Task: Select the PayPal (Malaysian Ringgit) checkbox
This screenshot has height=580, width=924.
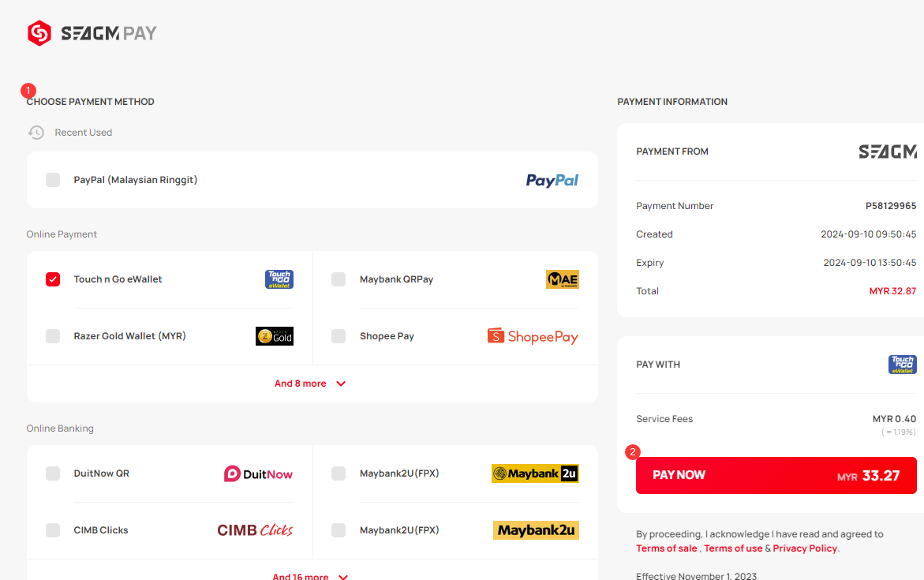Action: (x=53, y=180)
